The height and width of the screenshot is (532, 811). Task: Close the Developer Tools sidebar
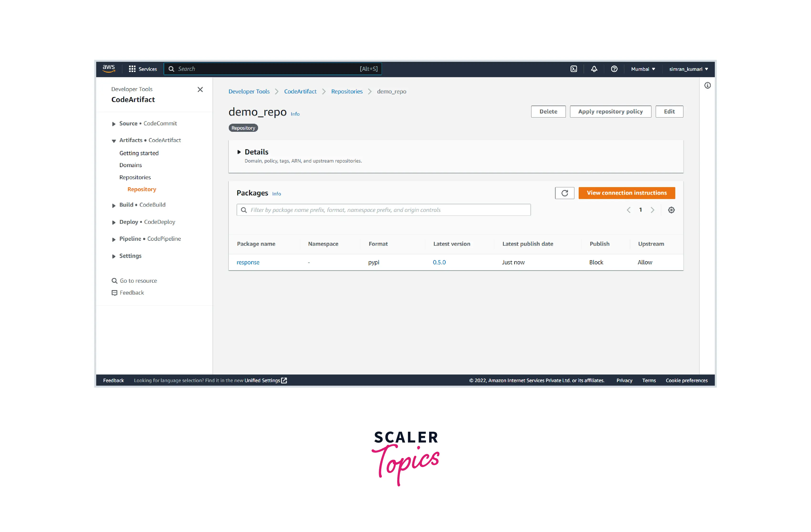point(200,90)
